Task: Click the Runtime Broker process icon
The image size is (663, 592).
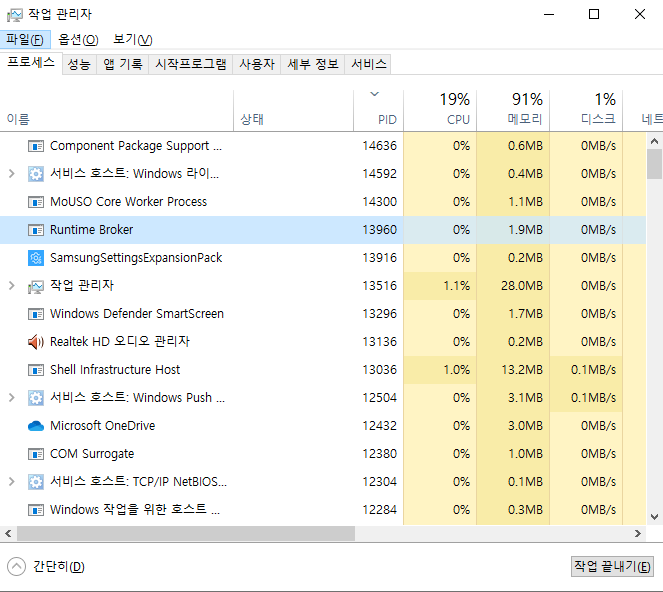Action: 36,230
